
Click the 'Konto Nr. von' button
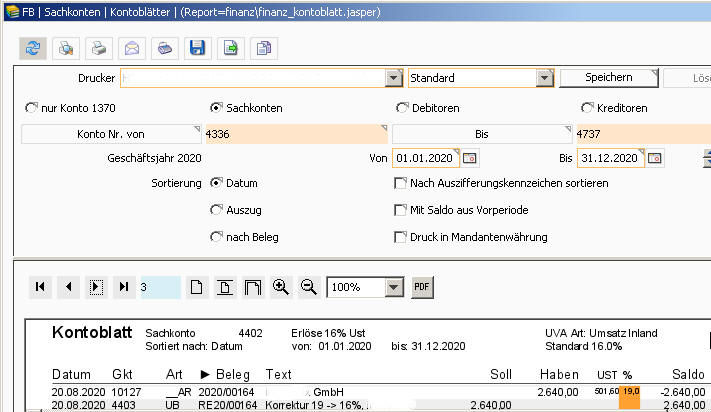[110, 133]
